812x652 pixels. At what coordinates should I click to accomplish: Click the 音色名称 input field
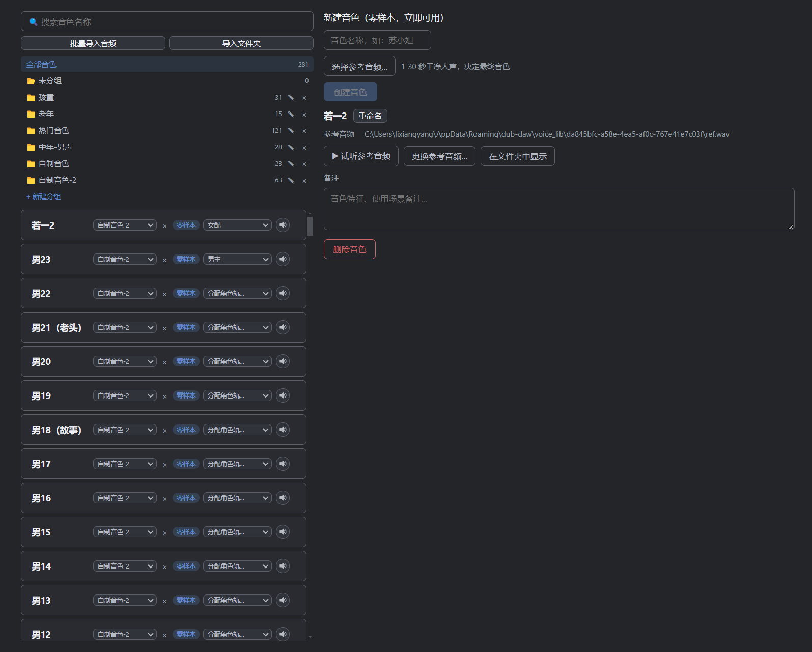tap(377, 40)
